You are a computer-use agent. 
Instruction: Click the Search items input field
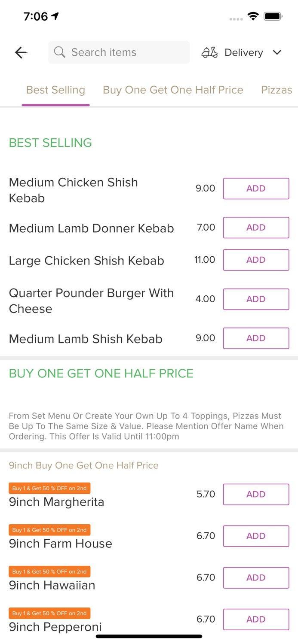click(x=119, y=52)
